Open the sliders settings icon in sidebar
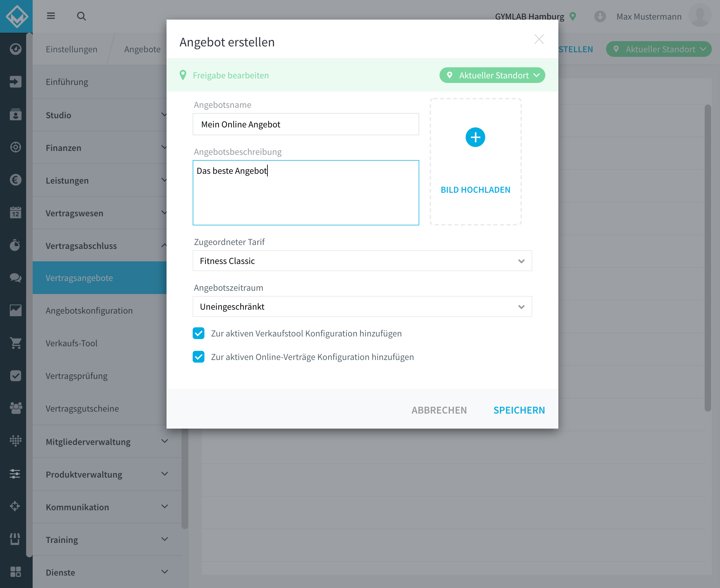The image size is (720, 588). (15, 474)
